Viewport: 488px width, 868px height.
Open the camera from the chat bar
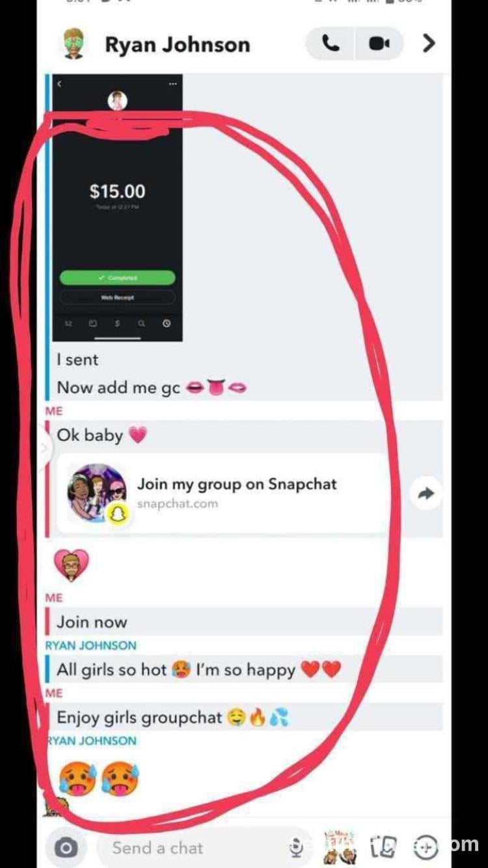[x=66, y=848]
